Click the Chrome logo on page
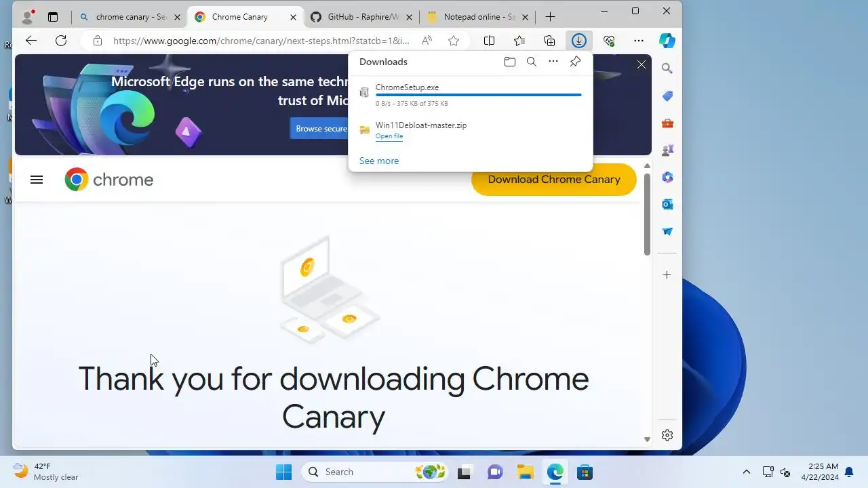Viewport: 868px width, 488px height. click(109, 180)
